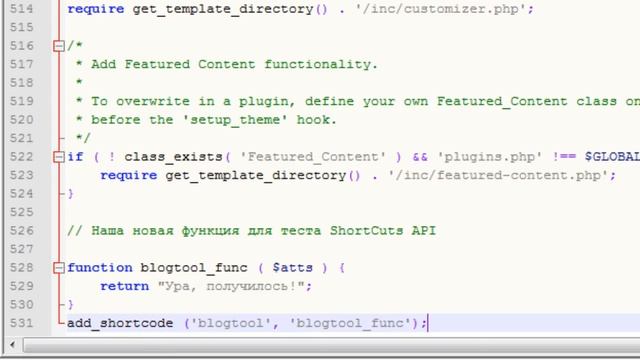Click the blogtool_func name on line 528
640x360 pixels.
pos(194,268)
